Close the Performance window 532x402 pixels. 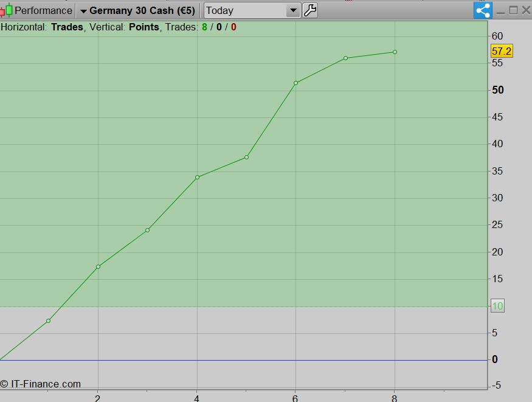pos(526,10)
